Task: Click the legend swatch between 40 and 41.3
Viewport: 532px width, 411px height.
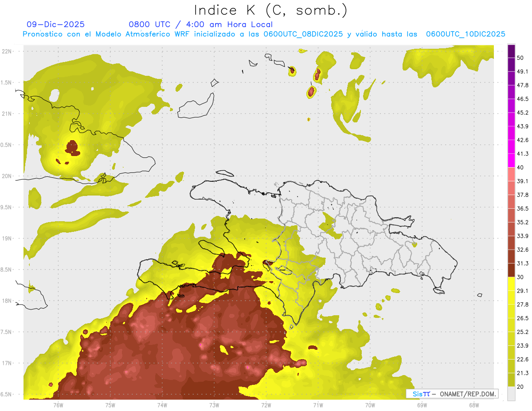Action: click(x=512, y=160)
